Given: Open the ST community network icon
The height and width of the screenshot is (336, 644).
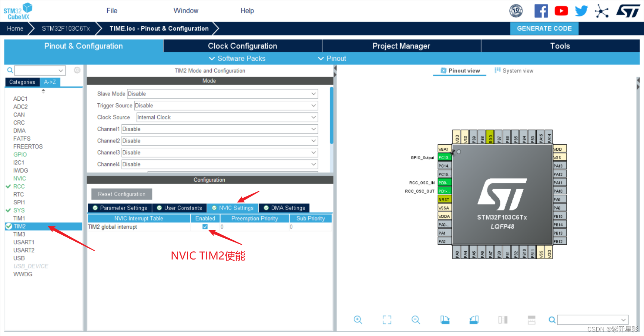Looking at the screenshot, I should pos(602,11).
